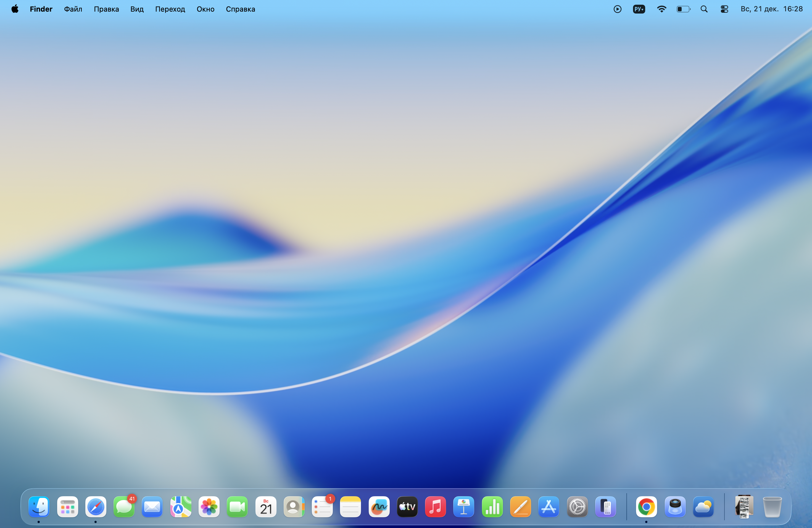Open Safari from the Dock

(x=96, y=506)
